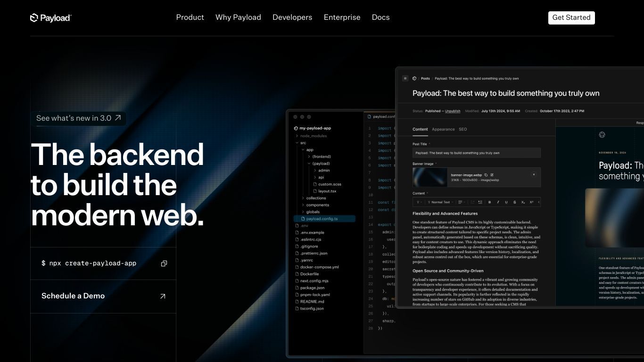This screenshot has height=362, width=644.
Task: Copy the npx create-payload-app command
Action: click(164, 263)
